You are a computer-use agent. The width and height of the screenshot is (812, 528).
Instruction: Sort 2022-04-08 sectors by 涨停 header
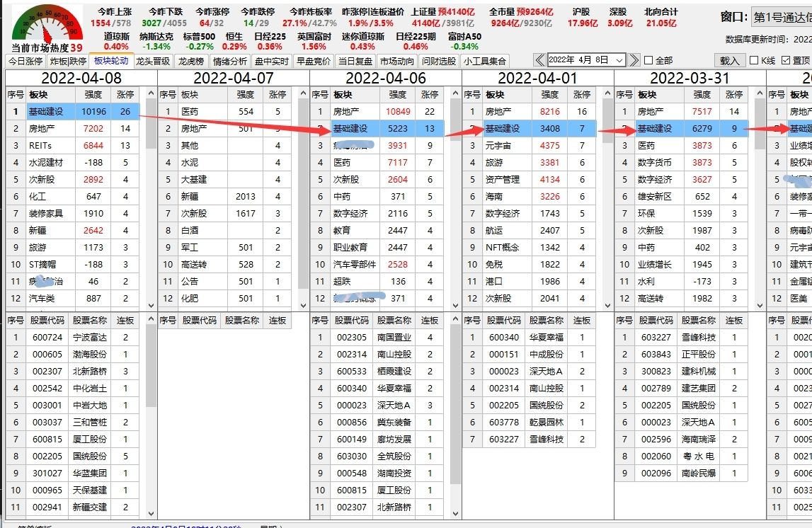pyautogui.click(x=125, y=94)
